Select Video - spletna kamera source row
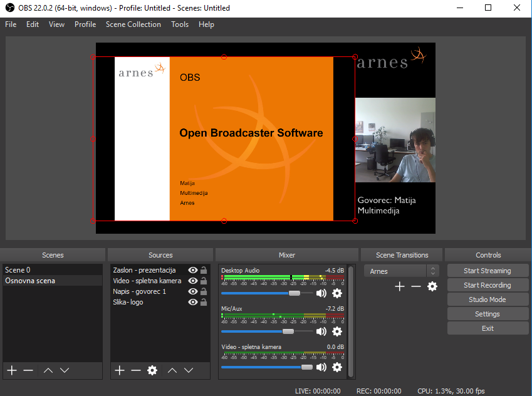 coord(160,281)
